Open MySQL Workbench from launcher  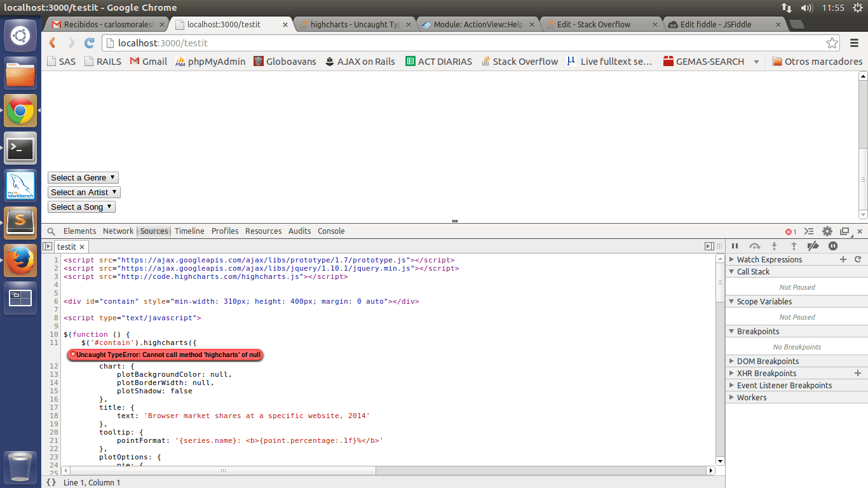click(x=20, y=186)
